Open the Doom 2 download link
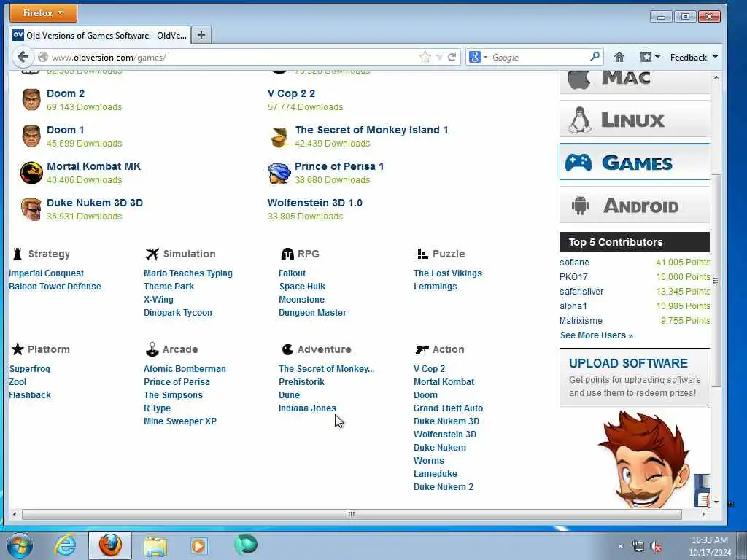This screenshot has height=560, width=747. pos(65,93)
